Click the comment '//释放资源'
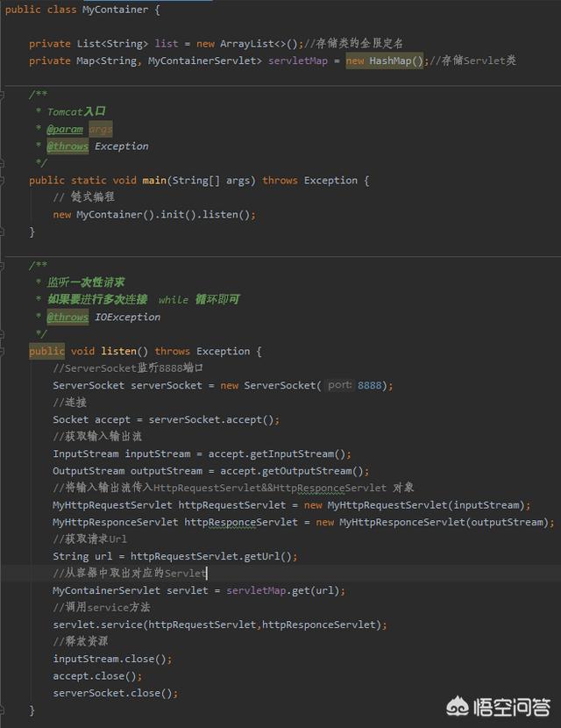561x728 pixels. click(81, 642)
